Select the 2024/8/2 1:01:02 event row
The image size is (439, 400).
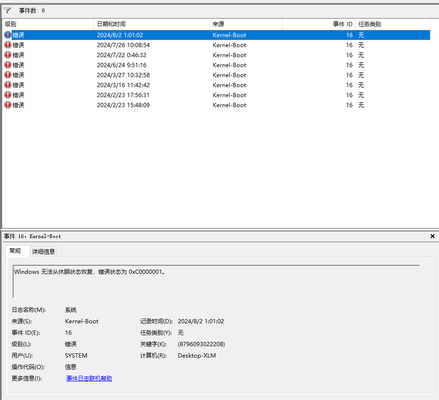tap(217, 35)
